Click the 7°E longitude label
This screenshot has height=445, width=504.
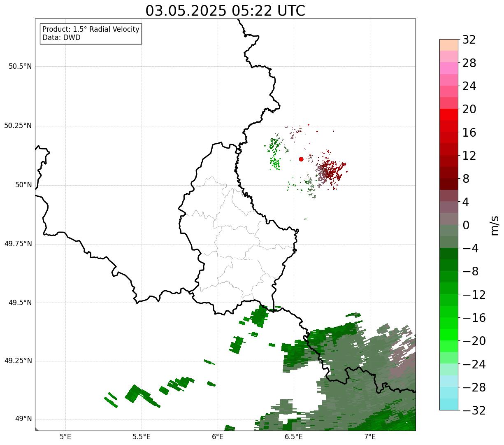[x=370, y=436]
